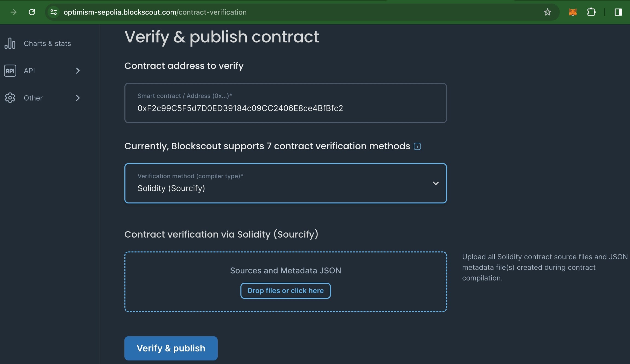This screenshot has height=364, width=630.
Task: Click the API icon in the sidebar
Action: point(10,71)
